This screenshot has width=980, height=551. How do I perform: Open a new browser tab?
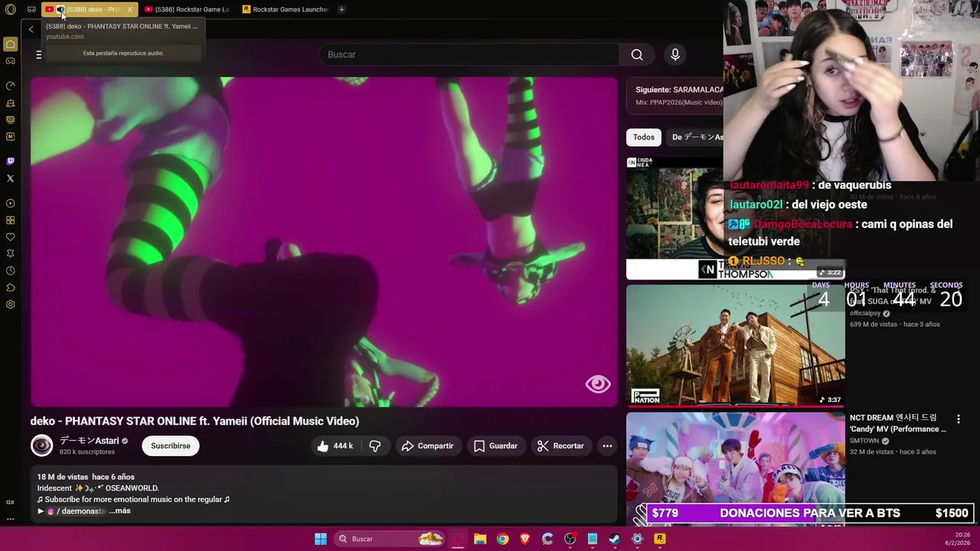(341, 9)
